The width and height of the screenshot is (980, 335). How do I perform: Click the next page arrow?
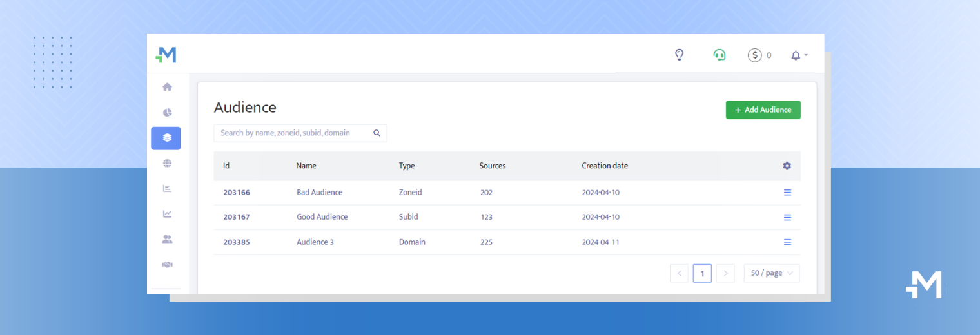pos(725,273)
